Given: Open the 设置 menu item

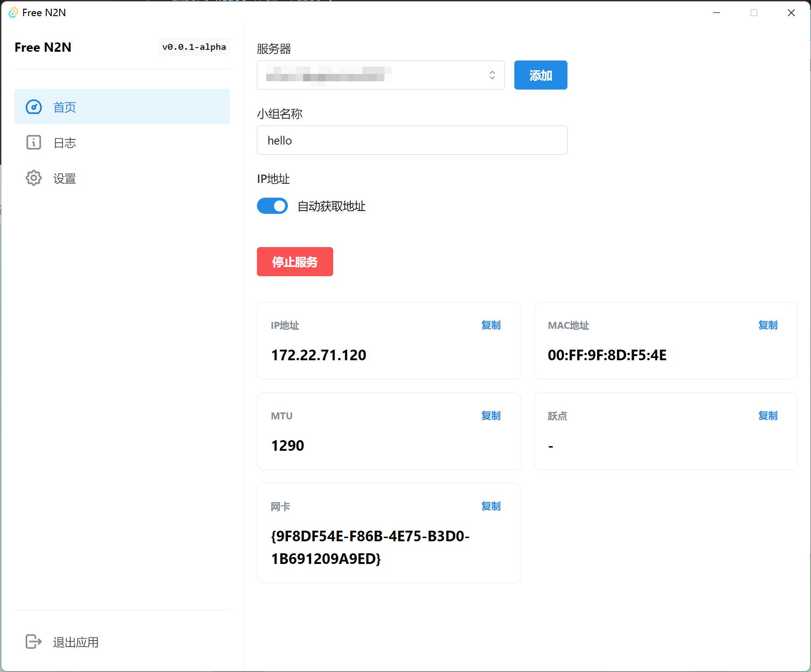Looking at the screenshot, I should 122,178.
